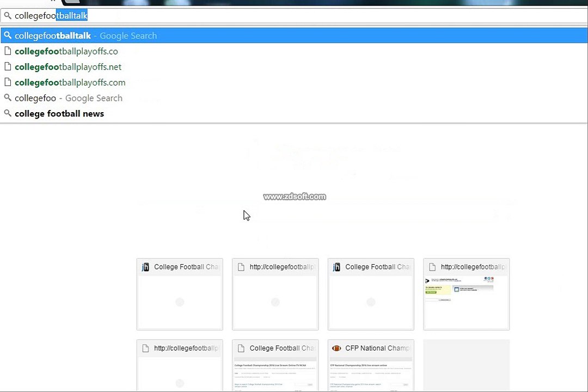Viewport: 588px width, 392px height.
Task: Open the third top-row College Football Cha tile
Action: [x=371, y=294]
